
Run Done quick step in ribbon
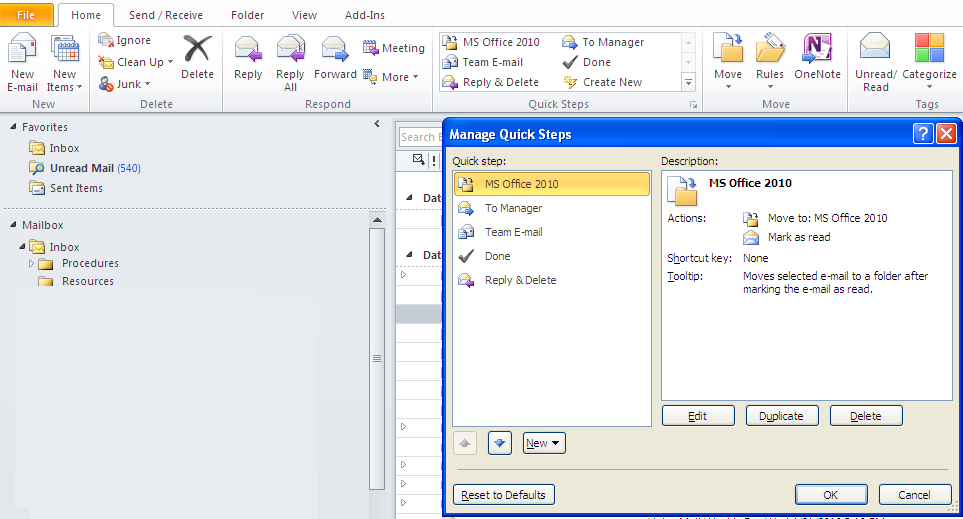click(x=587, y=62)
